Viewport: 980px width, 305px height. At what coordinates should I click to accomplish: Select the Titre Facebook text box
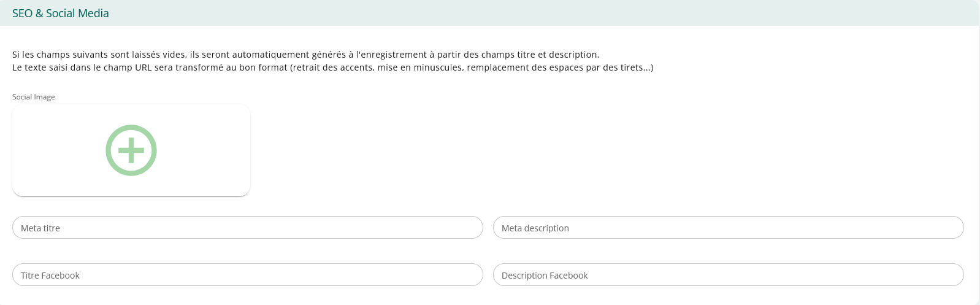point(247,275)
